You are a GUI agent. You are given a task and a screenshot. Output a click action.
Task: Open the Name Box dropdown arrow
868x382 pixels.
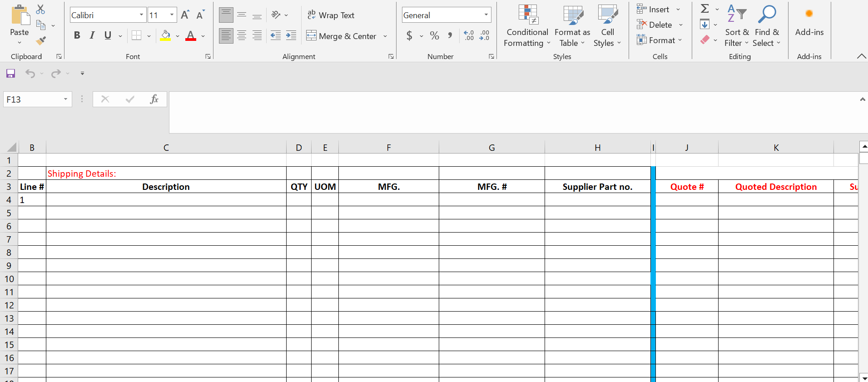(65, 99)
